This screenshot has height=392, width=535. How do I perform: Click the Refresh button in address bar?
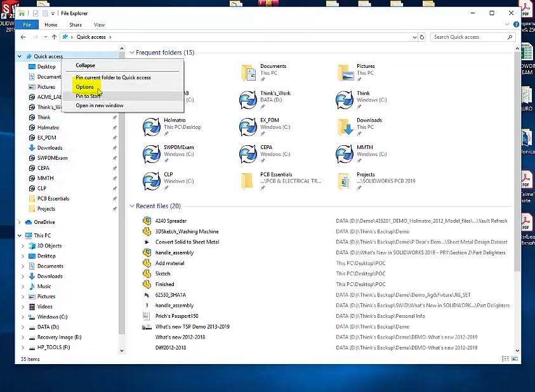click(x=422, y=37)
